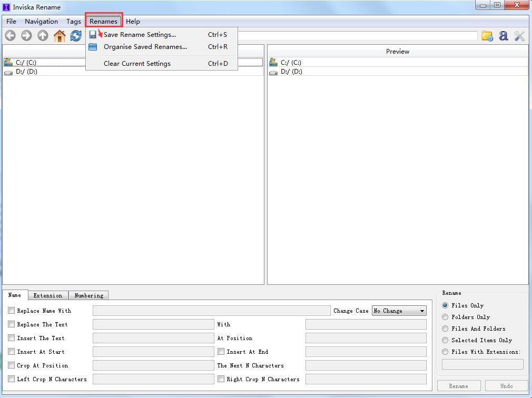The image size is (532, 398).
Task: Click The Next N Characters input field
Action: pos(366,365)
